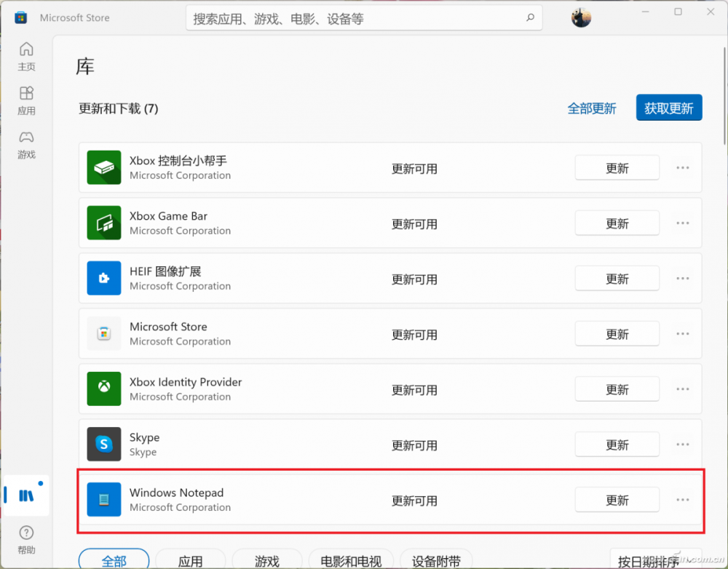Update Skype
Screen dimensions: 728x569
click(x=617, y=444)
